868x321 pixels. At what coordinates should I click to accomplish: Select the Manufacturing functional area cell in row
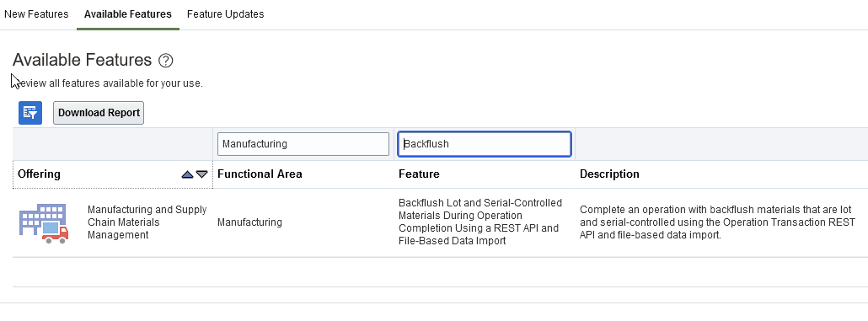(249, 222)
